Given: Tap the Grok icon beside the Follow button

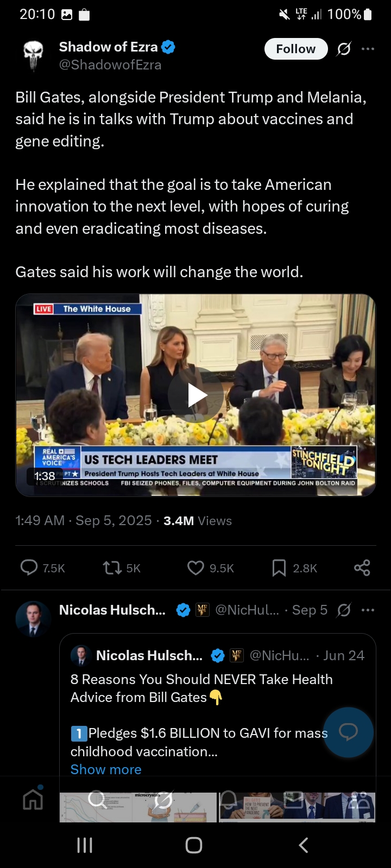Looking at the screenshot, I should tap(344, 49).
